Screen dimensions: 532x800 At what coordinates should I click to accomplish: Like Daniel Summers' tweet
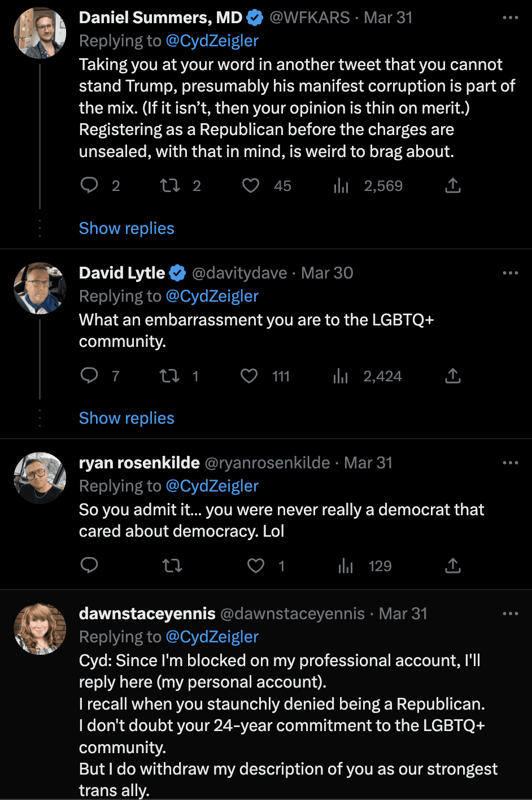(x=251, y=186)
